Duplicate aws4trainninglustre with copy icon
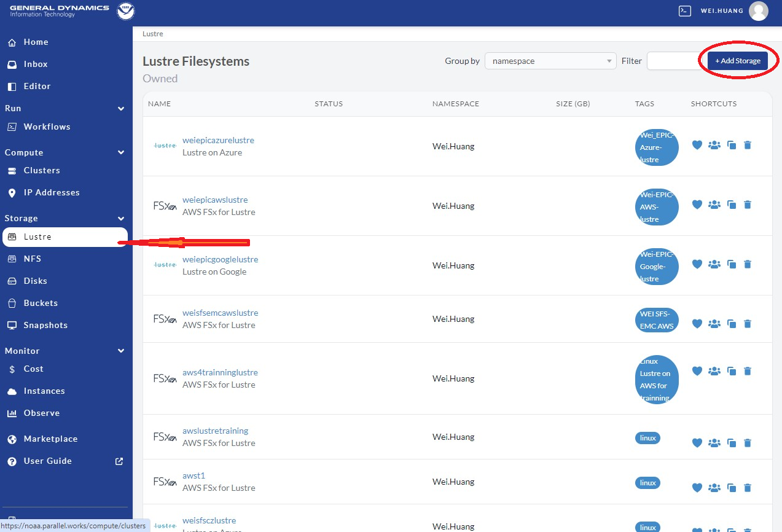 click(x=732, y=372)
